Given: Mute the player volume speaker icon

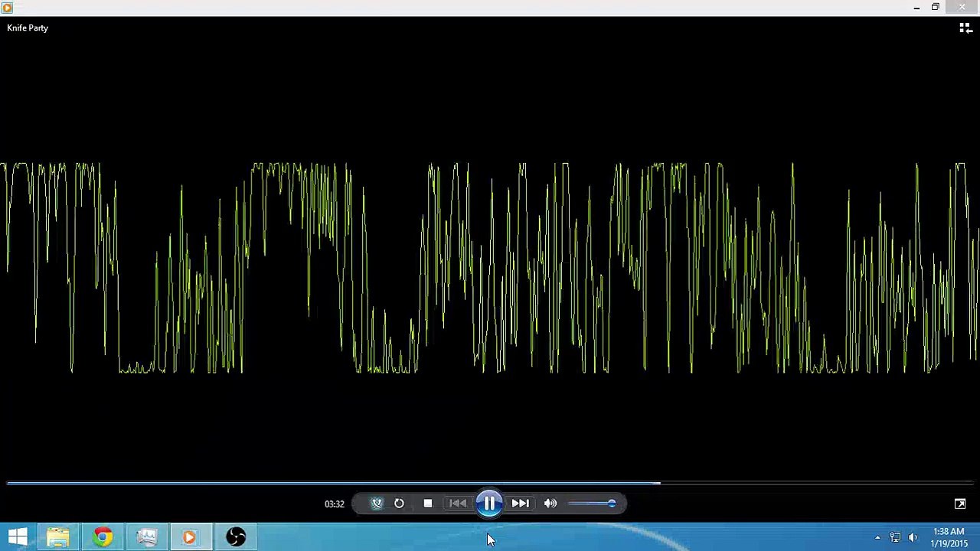Looking at the screenshot, I should coord(550,504).
